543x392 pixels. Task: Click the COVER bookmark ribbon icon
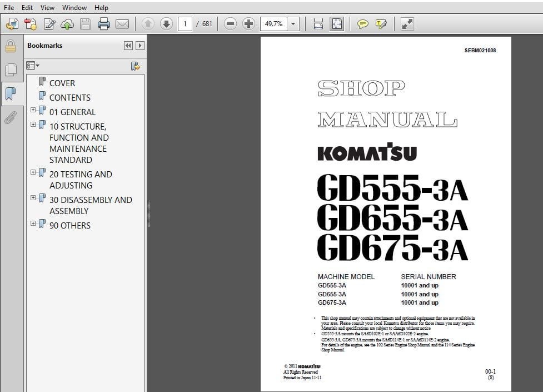point(42,81)
